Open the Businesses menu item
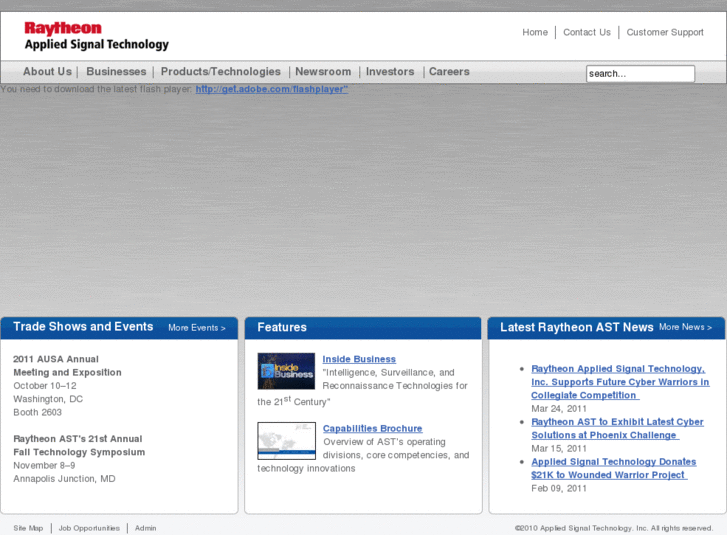Screen dimensions: 727x545 tap(116, 72)
